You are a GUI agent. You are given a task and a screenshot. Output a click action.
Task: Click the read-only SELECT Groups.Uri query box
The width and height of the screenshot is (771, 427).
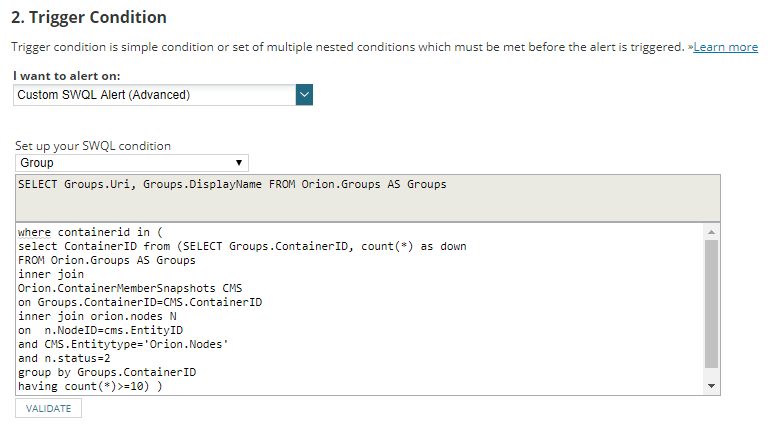(368, 198)
